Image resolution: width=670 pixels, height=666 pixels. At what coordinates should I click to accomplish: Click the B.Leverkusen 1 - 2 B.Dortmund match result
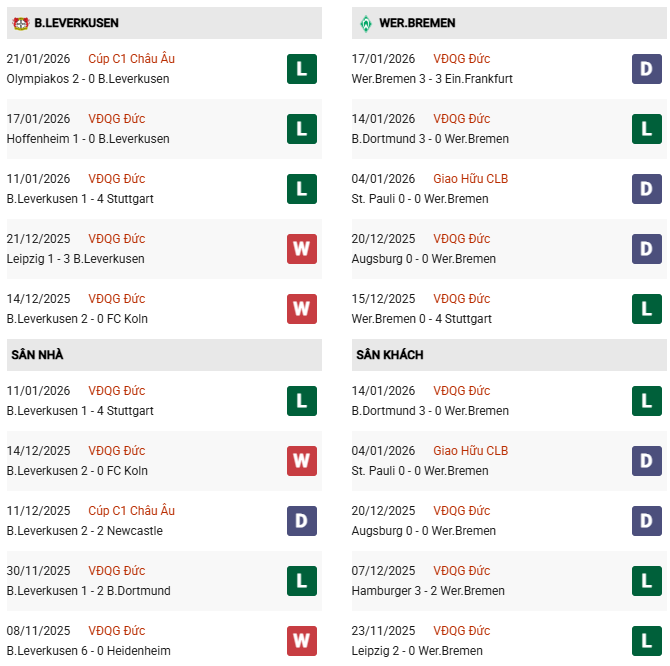click(88, 591)
